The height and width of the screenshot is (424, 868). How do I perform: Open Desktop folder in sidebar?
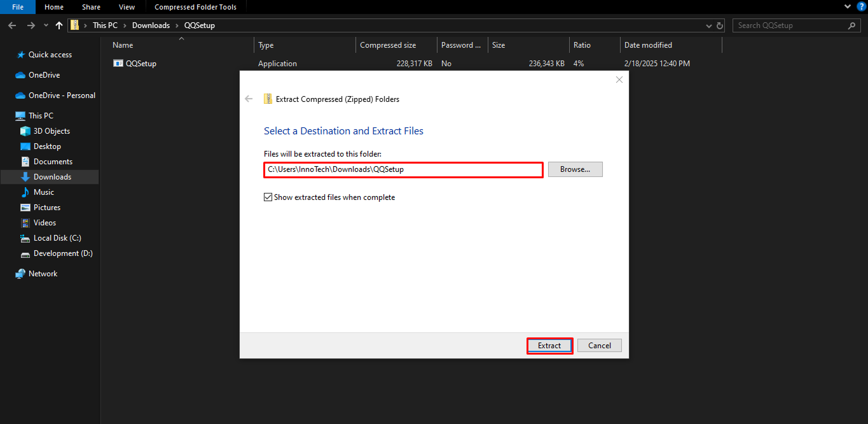point(47,146)
